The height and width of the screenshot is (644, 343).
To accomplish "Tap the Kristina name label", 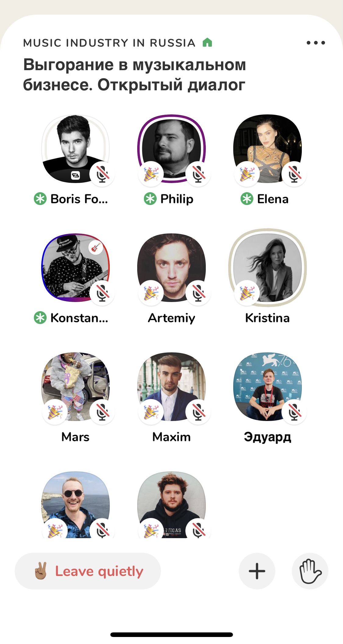I will (267, 318).
